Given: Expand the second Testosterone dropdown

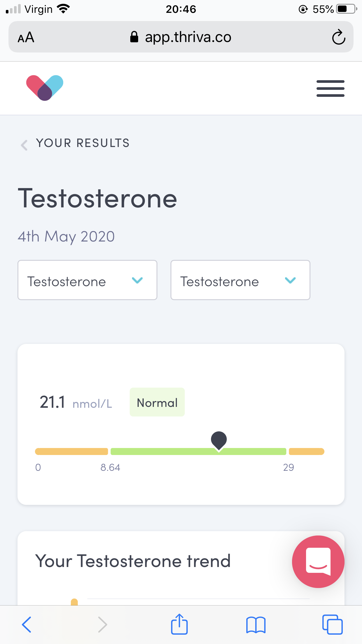Looking at the screenshot, I should pyautogui.click(x=240, y=280).
